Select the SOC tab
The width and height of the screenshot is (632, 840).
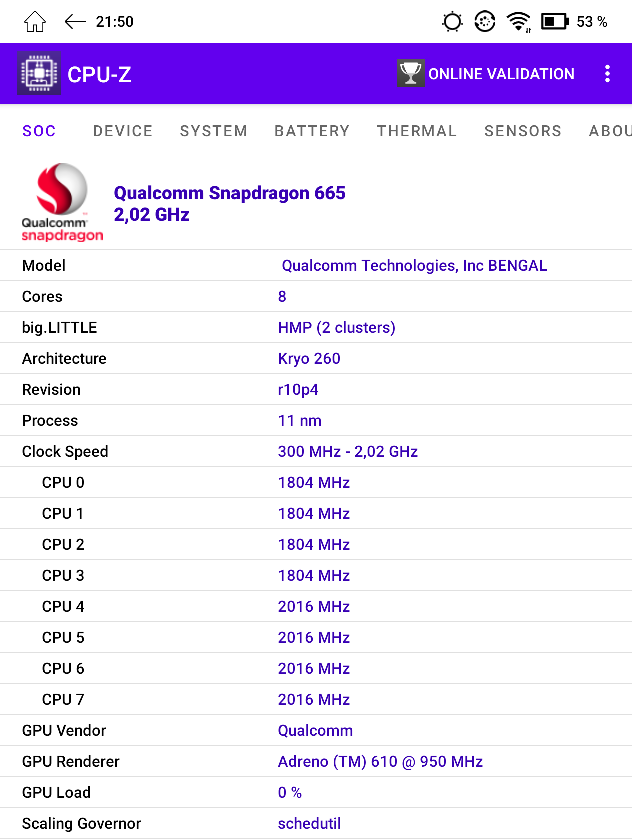tap(39, 131)
